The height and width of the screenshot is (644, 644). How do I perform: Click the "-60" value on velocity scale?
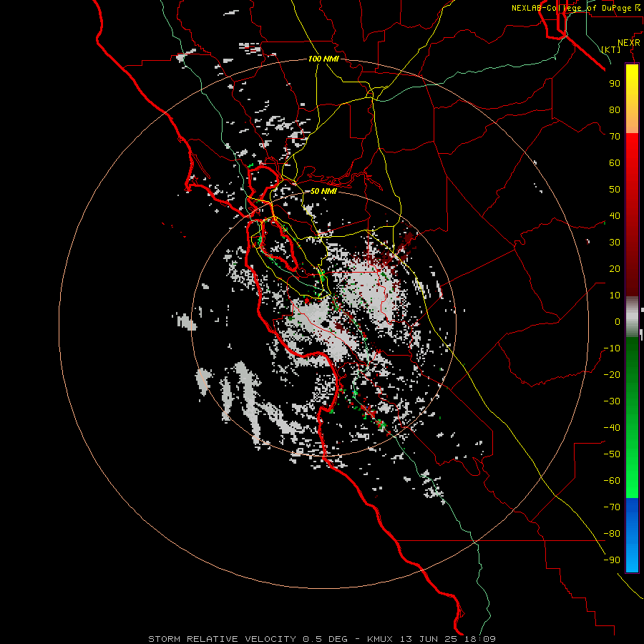click(x=612, y=481)
